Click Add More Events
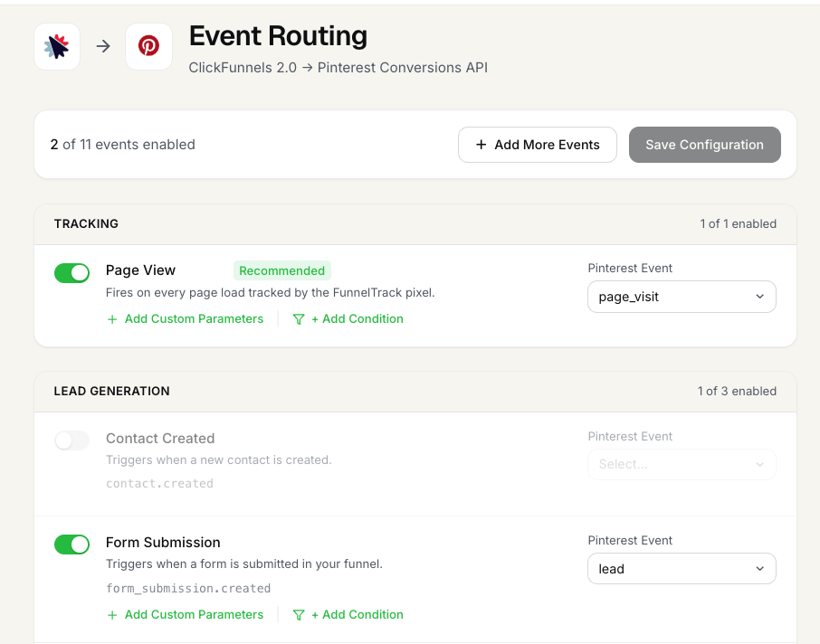The height and width of the screenshot is (644, 820). point(538,145)
